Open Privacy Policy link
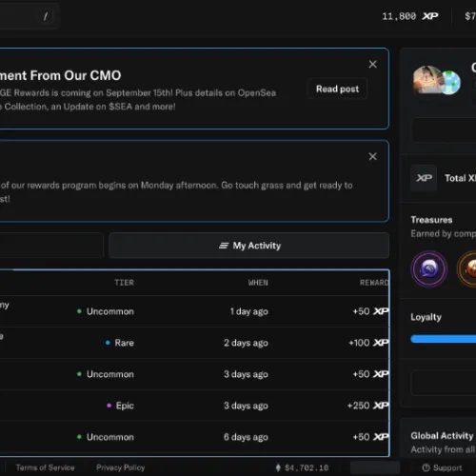Image resolution: width=476 pixels, height=476 pixels. coord(121,467)
